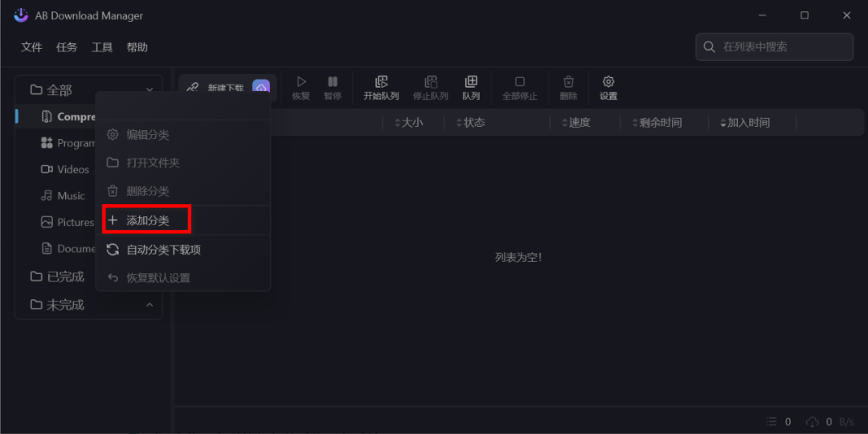Click the video camera icon beside Videos

(x=47, y=170)
